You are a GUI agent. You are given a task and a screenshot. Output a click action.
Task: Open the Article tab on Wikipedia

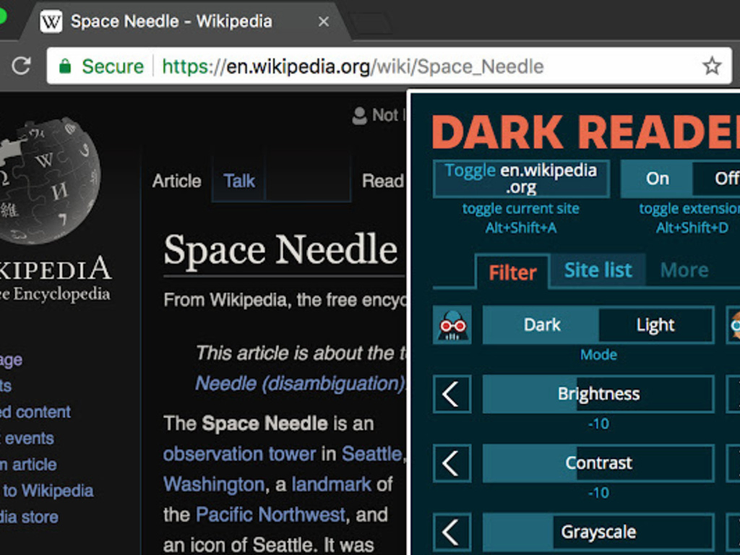coord(177,181)
